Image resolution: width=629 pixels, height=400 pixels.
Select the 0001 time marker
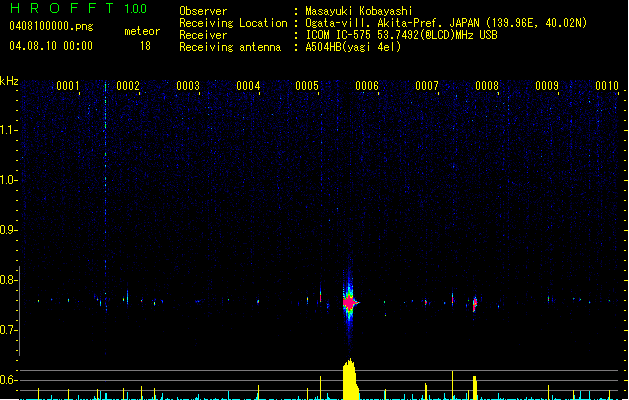[x=68, y=86]
